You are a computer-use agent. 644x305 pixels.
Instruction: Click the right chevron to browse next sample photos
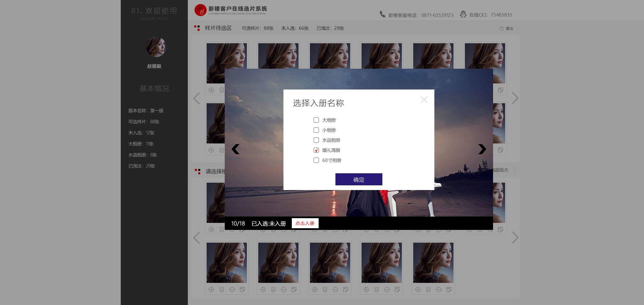(516, 98)
